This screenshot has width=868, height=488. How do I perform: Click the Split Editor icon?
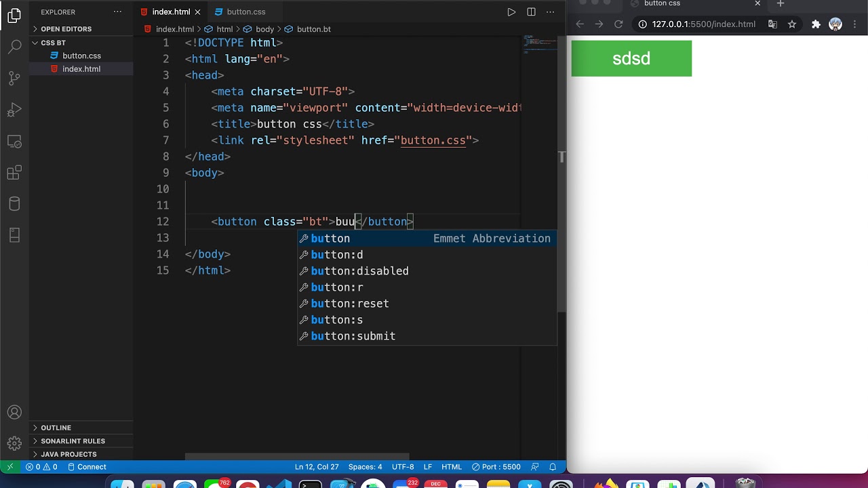pos(531,12)
